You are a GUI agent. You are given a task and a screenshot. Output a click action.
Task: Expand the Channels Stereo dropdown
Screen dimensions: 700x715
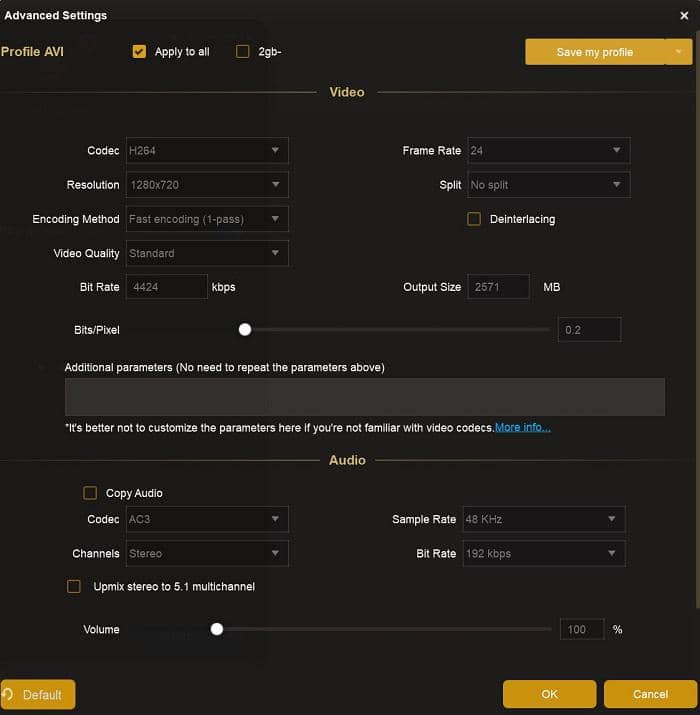pyautogui.click(x=207, y=553)
